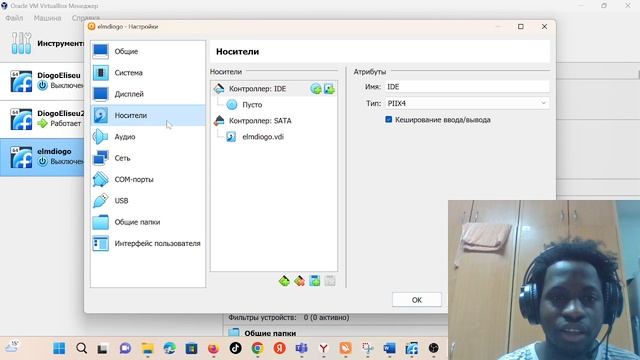640x360 pixels.
Task: Open the Тип PIIX4 dropdown
Action: pos(467,103)
